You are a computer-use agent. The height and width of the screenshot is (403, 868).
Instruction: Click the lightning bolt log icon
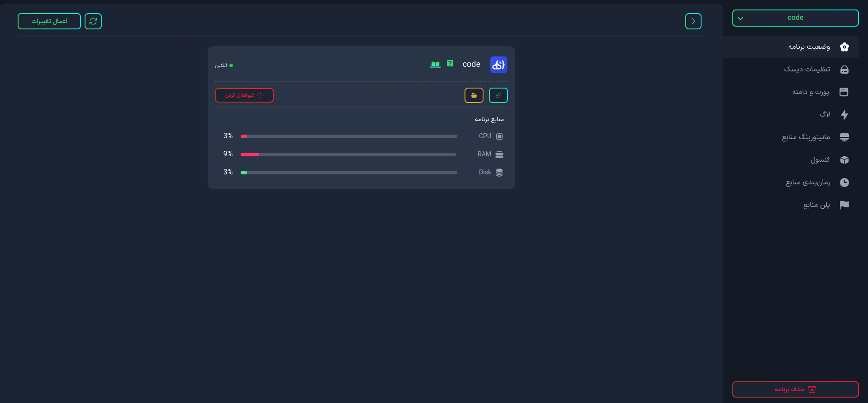(844, 115)
